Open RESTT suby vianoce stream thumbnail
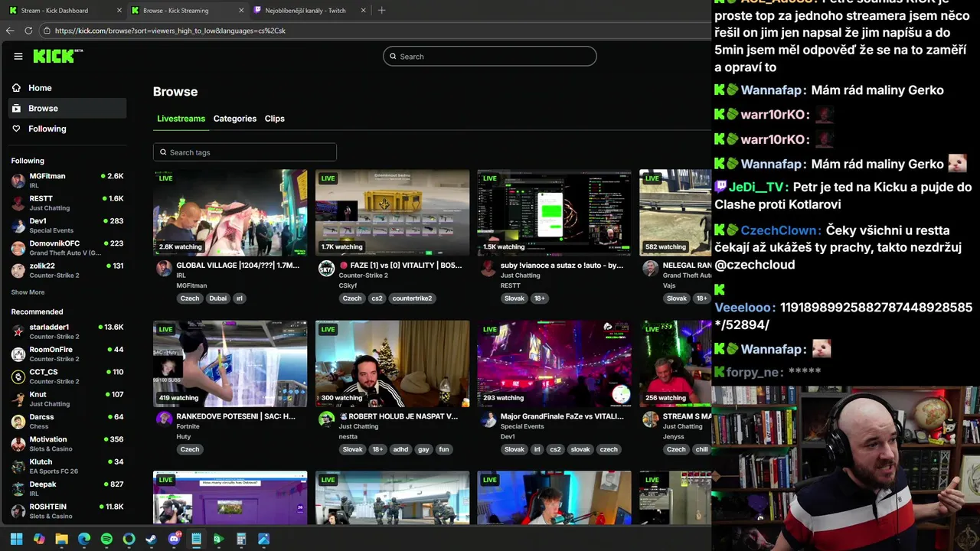Image resolution: width=980 pixels, height=551 pixels. tap(555, 213)
